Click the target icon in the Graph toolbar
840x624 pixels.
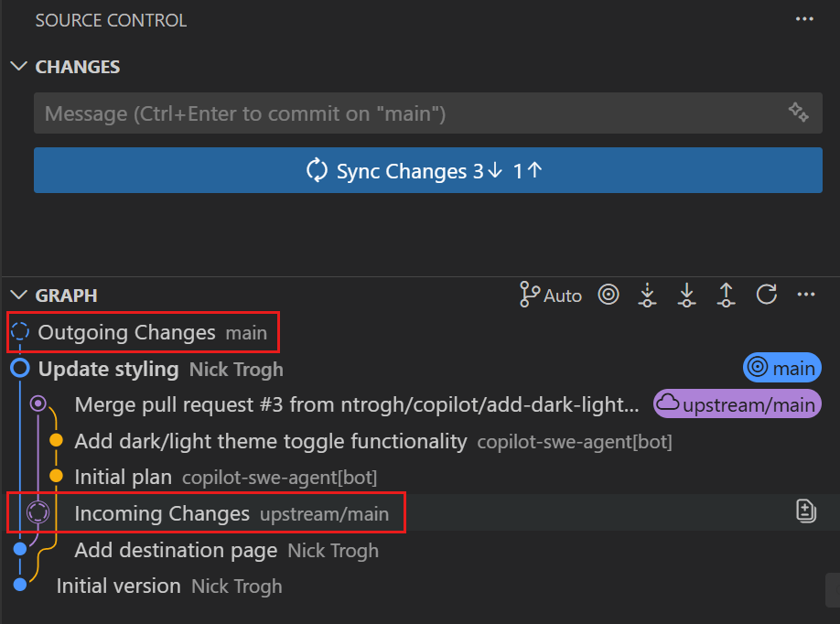click(x=608, y=295)
